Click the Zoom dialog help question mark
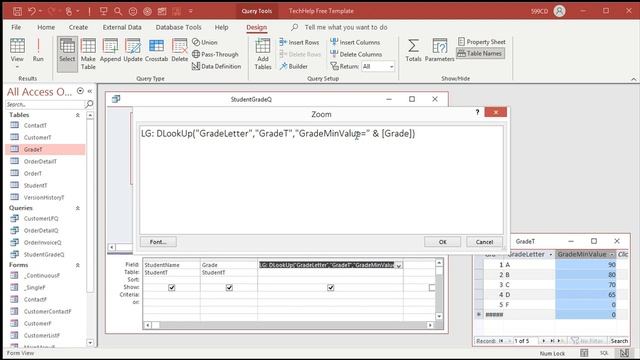Image resolution: width=640 pixels, height=360 pixels. [477, 112]
